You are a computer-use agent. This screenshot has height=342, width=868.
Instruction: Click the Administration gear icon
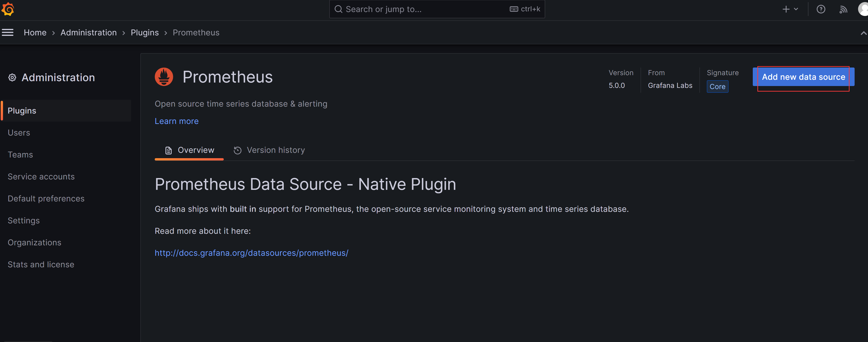[12, 77]
